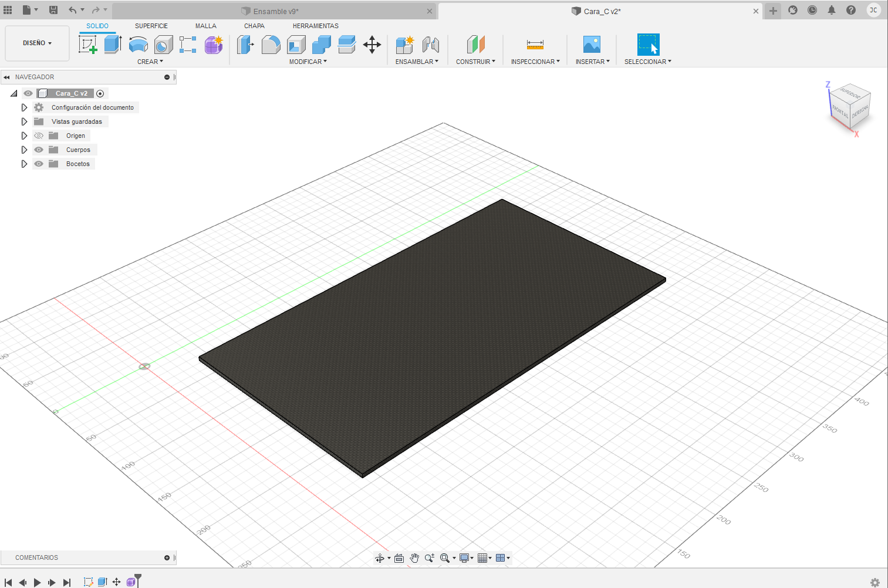Collapse the NAVEGADOR panel arrows
Viewport: 888px width, 588px height.
(x=6, y=77)
